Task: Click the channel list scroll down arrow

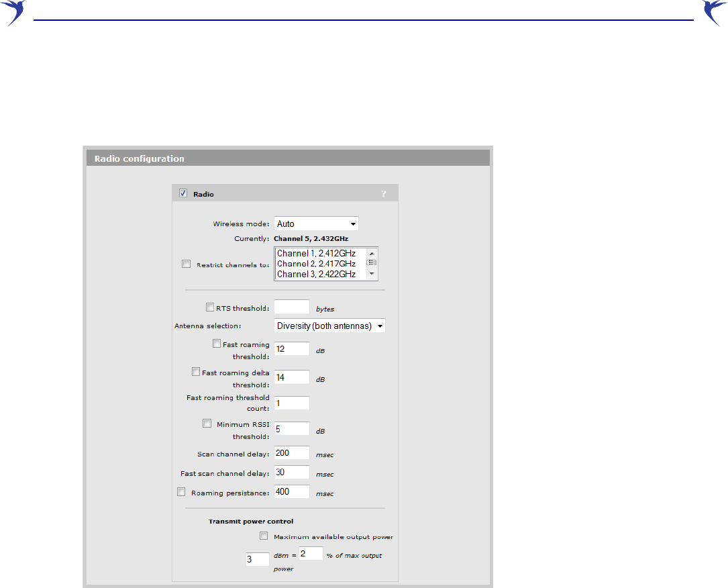Action: (372, 274)
